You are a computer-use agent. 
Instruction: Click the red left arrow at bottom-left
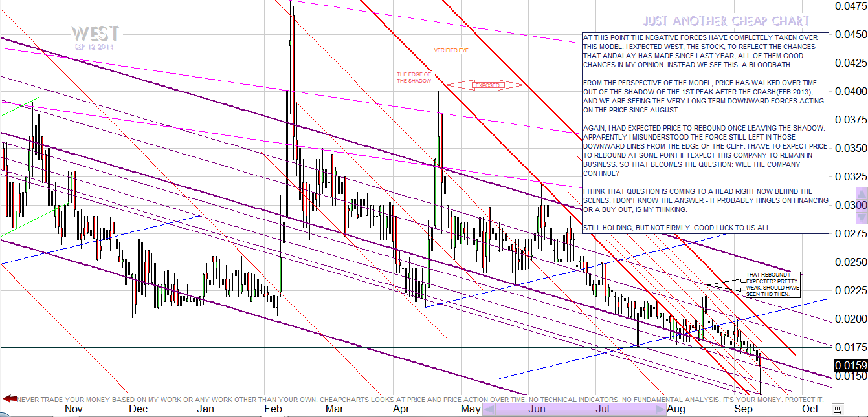pos(9,400)
